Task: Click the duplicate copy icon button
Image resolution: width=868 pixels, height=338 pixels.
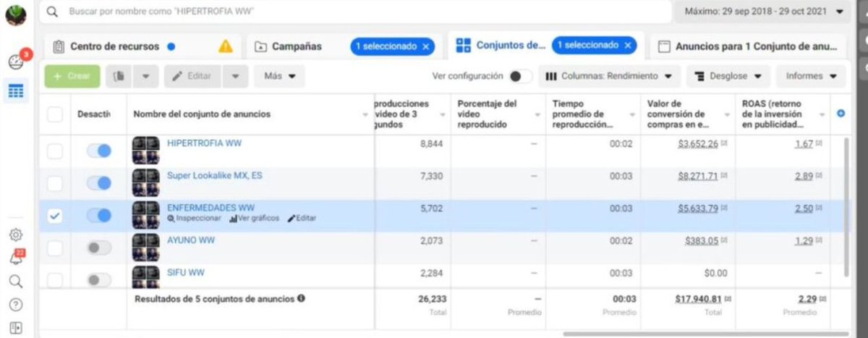Action: tap(119, 76)
